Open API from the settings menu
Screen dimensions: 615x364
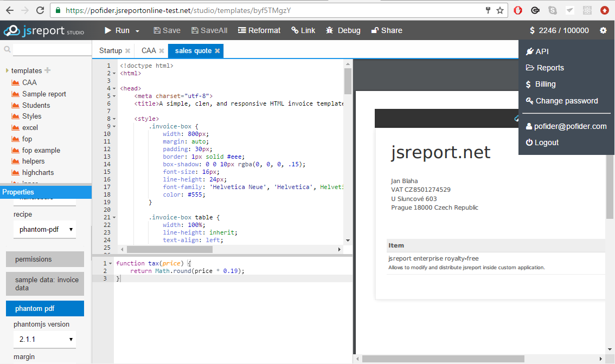click(x=537, y=51)
